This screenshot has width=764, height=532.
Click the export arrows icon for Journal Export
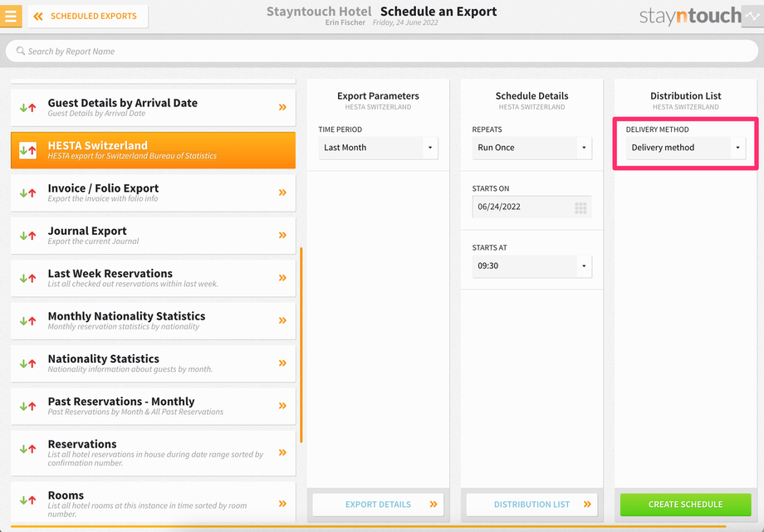coord(27,236)
